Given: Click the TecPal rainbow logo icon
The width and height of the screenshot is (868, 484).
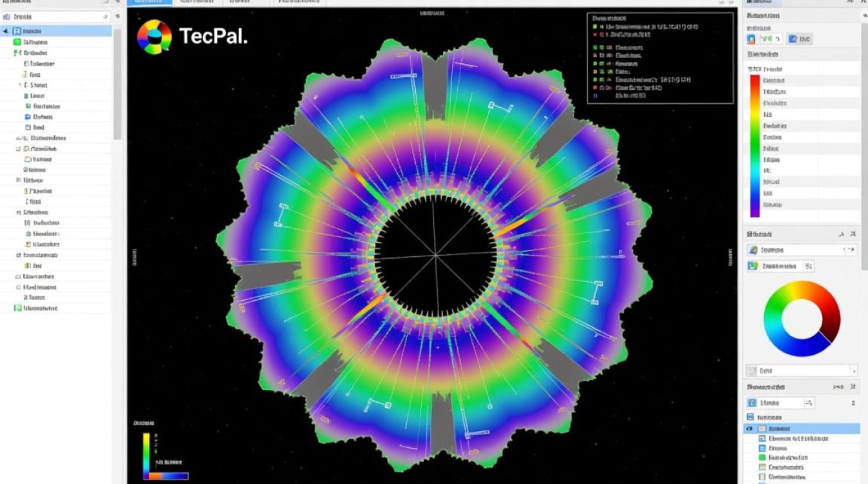Looking at the screenshot, I should click(x=154, y=37).
